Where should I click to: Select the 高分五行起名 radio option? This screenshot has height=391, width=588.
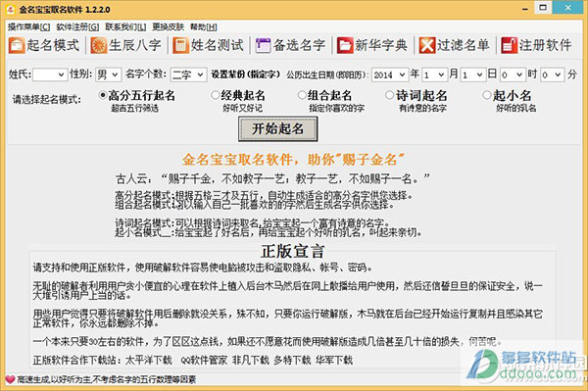tap(102, 95)
